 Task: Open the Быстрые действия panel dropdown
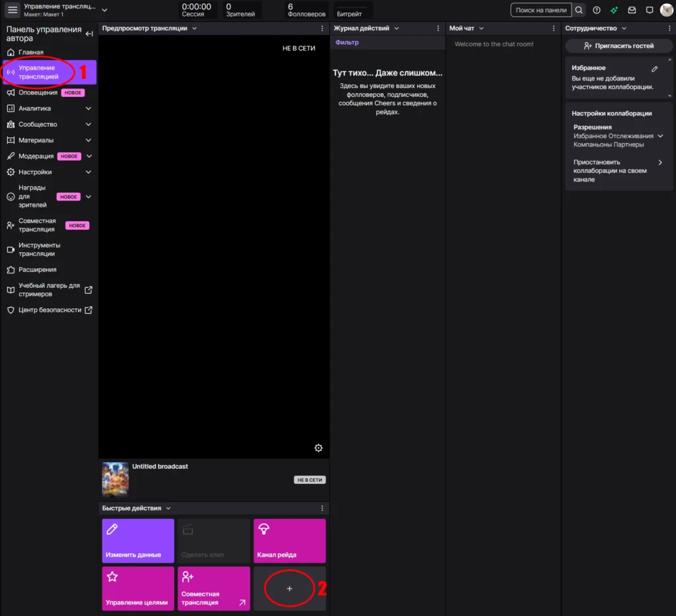(x=168, y=508)
